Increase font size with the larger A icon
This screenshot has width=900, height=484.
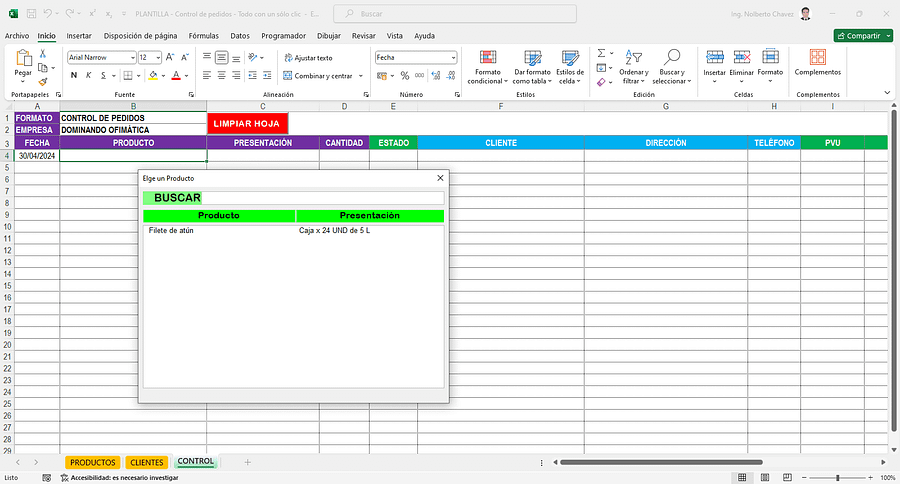pyautogui.click(x=170, y=57)
